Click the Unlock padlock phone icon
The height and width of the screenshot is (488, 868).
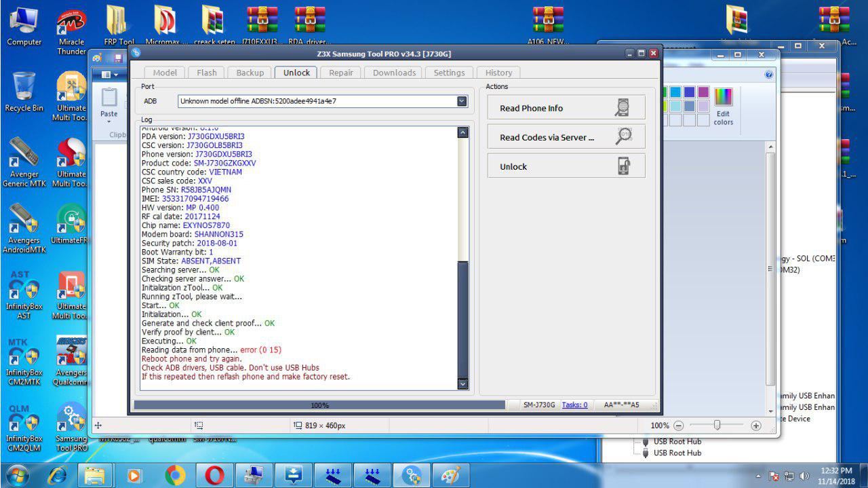click(623, 166)
